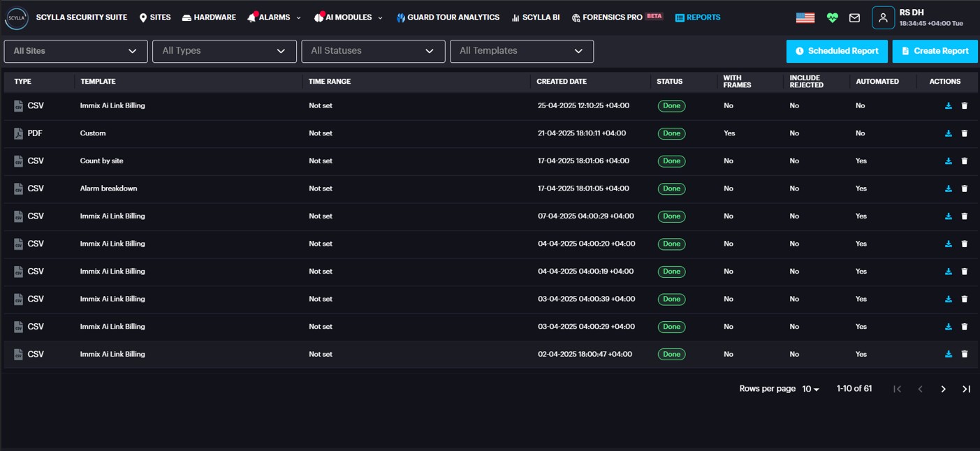980x451 pixels.
Task: Expand the All Templates dropdown
Action: click(521, 51)
